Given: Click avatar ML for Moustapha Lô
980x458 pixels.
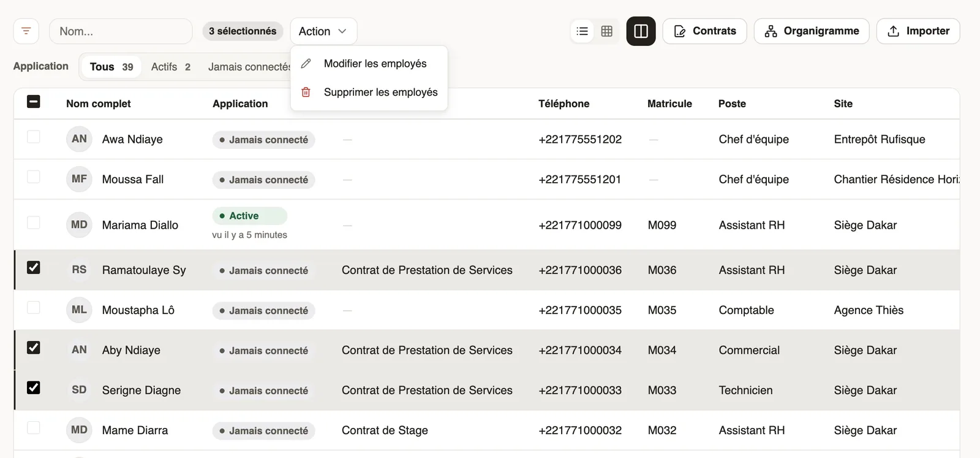Looking at the screenshot, I should 79,310.
